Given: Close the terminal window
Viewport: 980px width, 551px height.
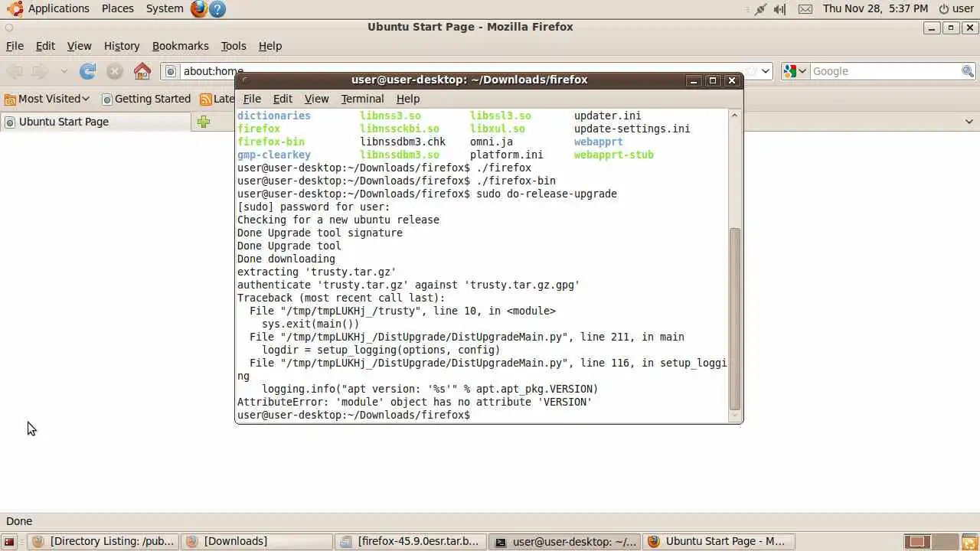Looking at the screenshot, I should (732, 80).
